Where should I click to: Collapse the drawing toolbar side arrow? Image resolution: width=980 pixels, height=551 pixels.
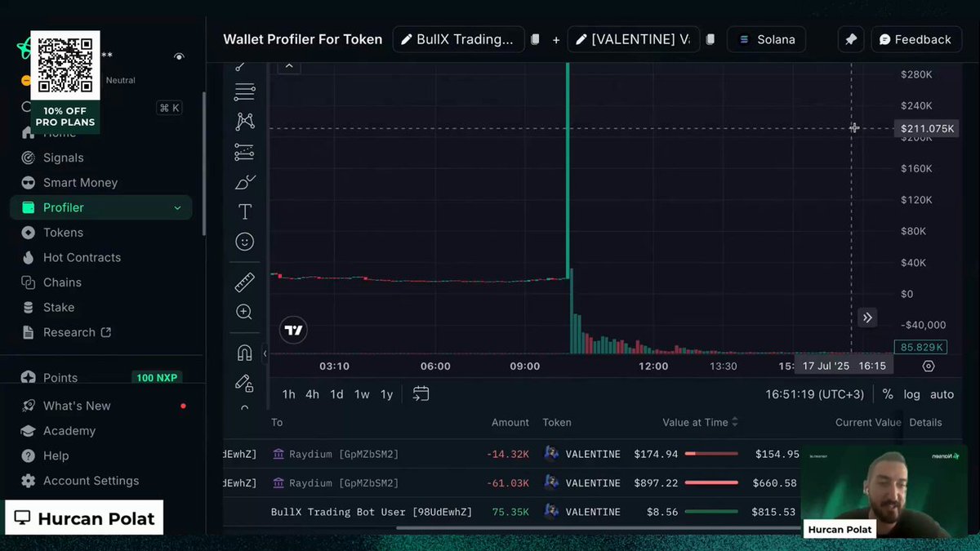pos(265,353)
